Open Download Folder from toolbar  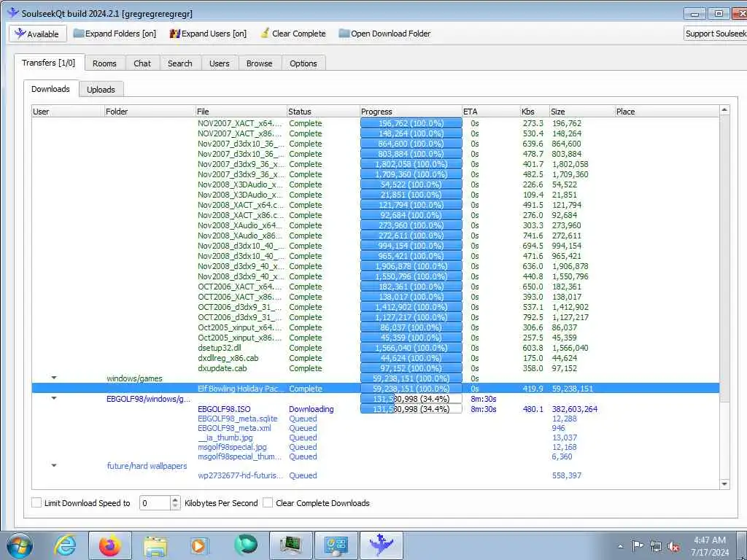384,34
